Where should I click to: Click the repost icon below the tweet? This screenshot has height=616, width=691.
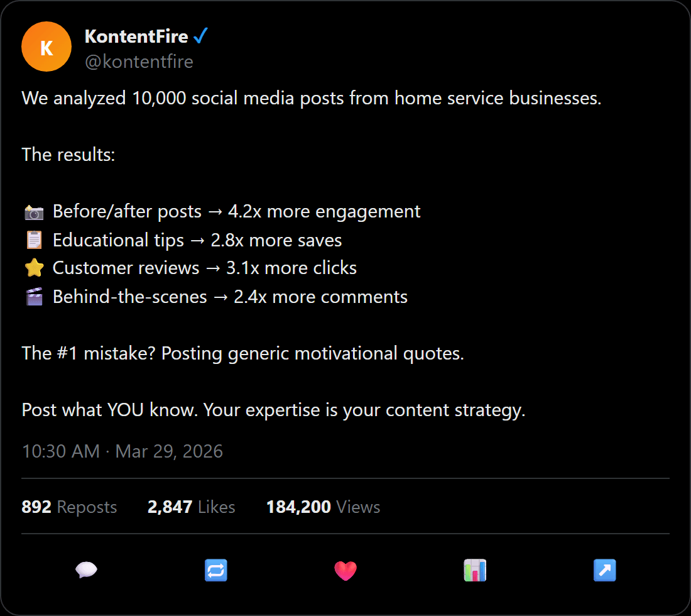point(216,570)
